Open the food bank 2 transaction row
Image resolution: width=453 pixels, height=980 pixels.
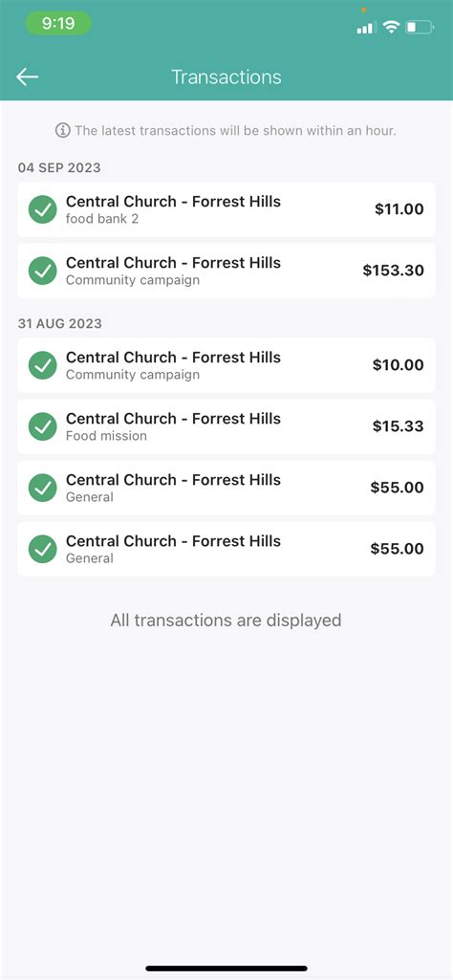tap(226, 209)
